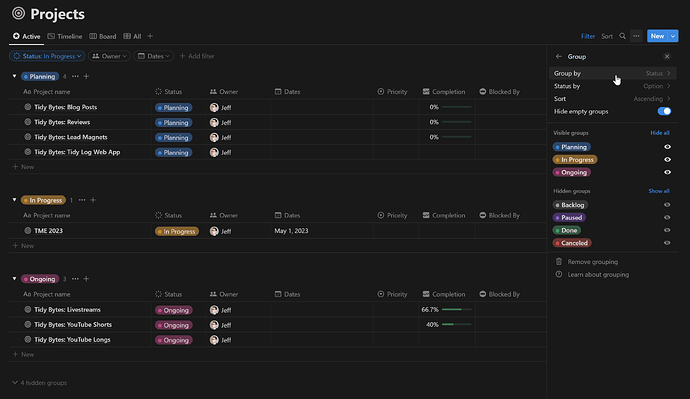Click the plus icon to add a view

pos(150,36)
